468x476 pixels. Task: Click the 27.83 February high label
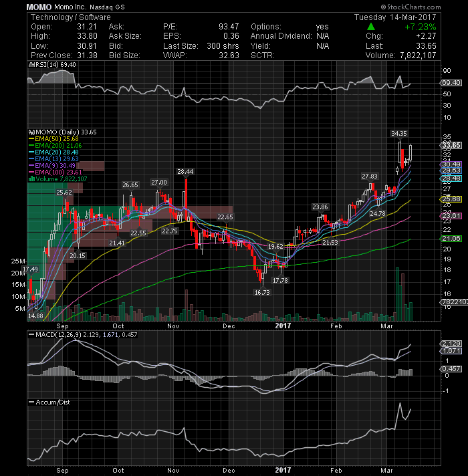point(369,176)
